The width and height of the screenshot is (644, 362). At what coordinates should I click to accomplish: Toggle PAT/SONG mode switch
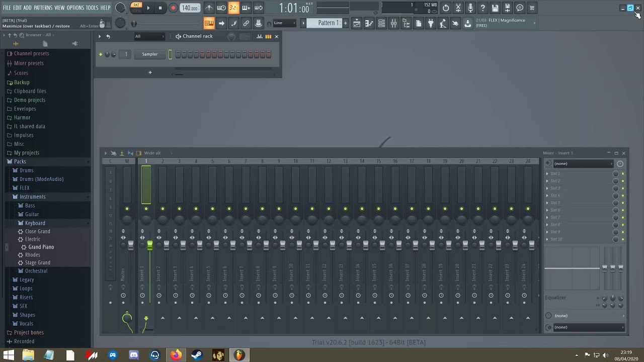(x=136, y=8)
